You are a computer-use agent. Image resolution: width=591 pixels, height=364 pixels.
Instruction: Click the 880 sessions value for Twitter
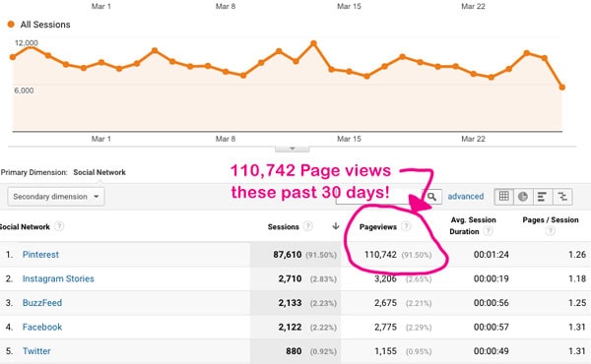coord(294,351)
